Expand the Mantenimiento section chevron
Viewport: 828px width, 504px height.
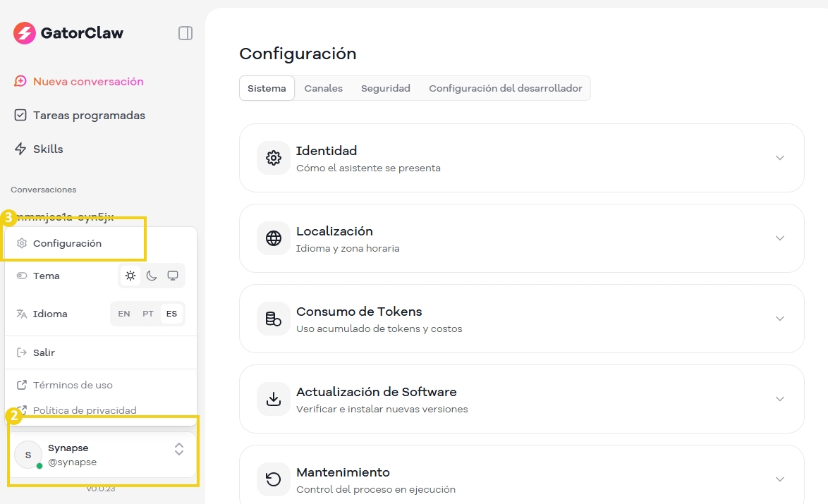point(780,478)
